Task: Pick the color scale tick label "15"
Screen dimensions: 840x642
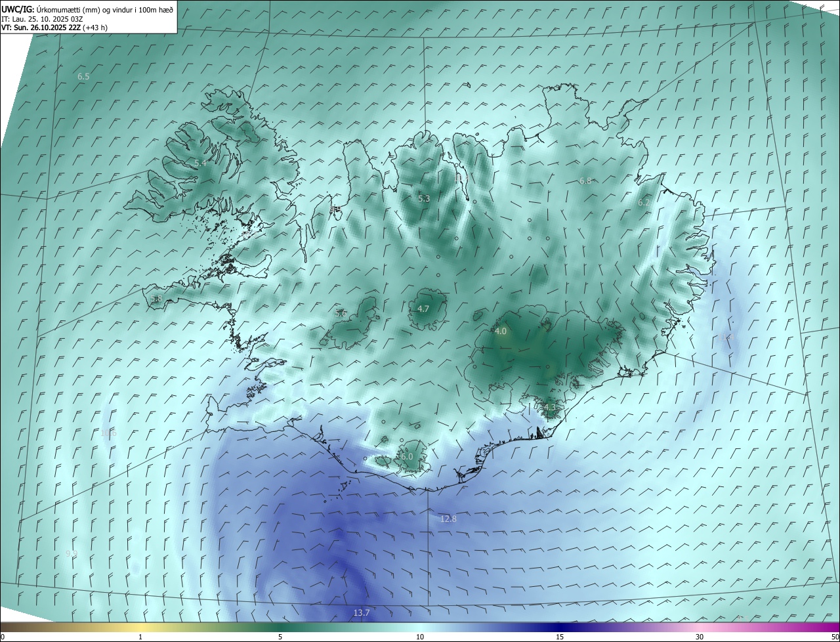Action: [x=560, y=637]
